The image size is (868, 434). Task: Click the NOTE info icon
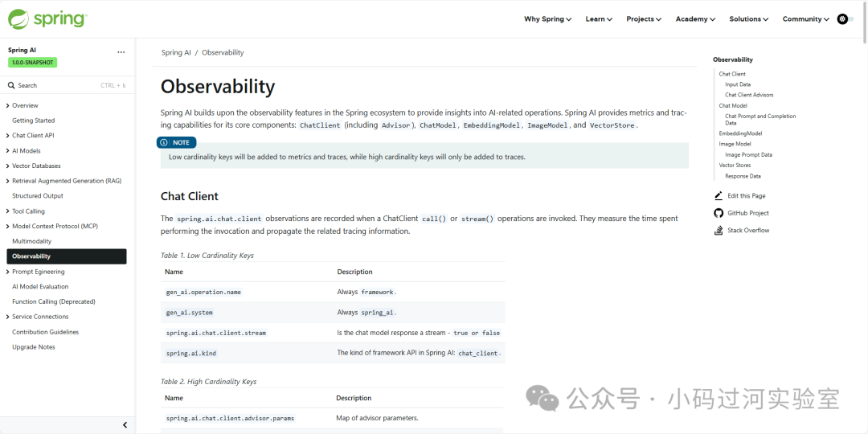pos(164,142)
